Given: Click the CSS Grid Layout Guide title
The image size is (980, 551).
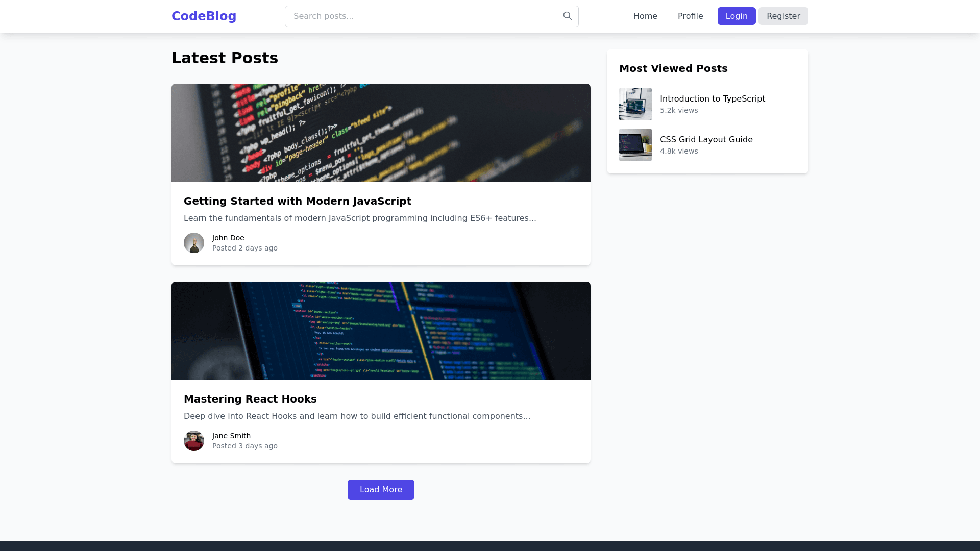Looking at the screenshot, I should [706, 140].
